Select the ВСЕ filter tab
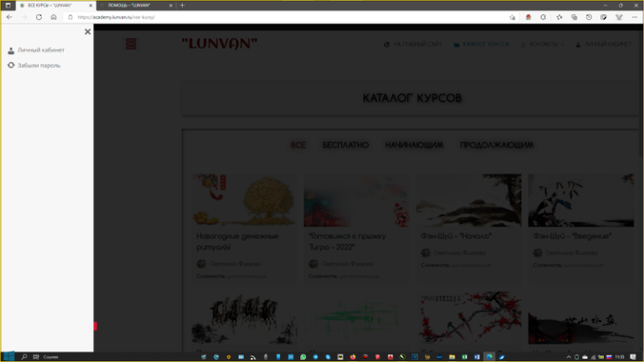 298,145
